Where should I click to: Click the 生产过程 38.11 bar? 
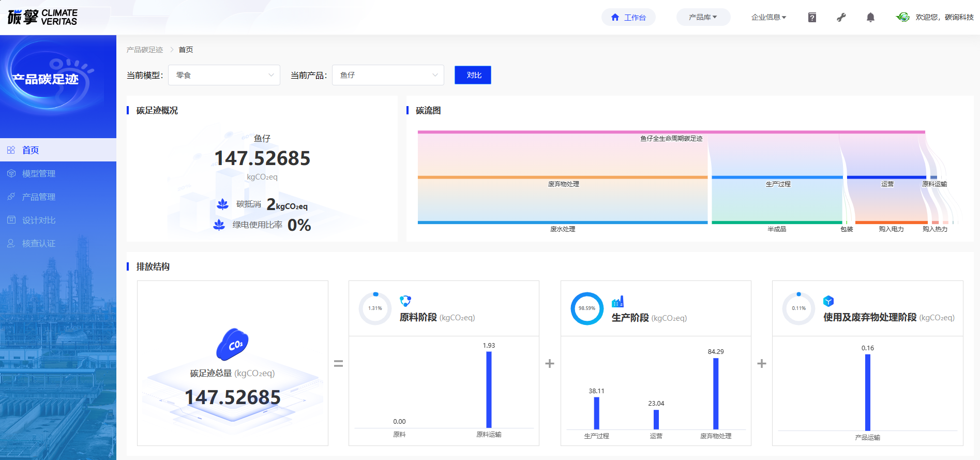(596, 413)
